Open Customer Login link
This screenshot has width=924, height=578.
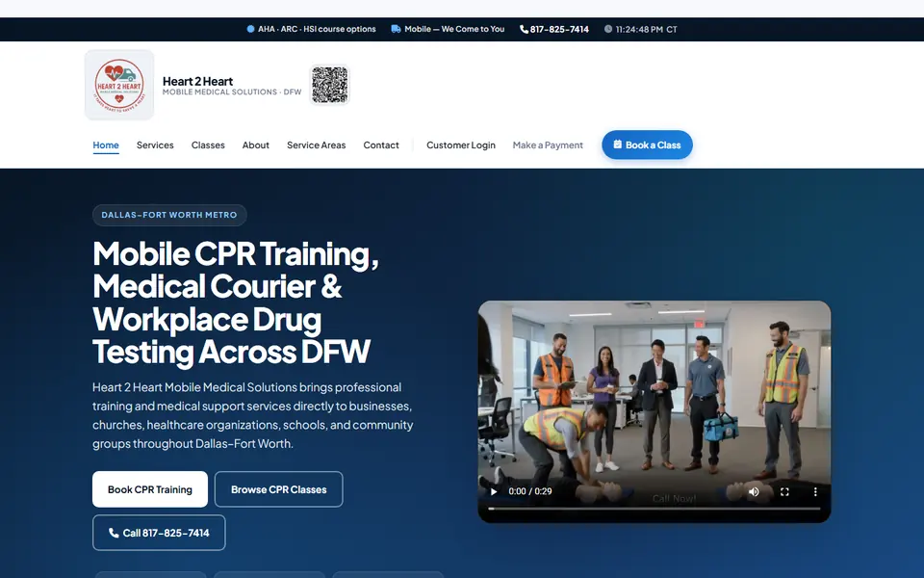tap(461, 145)
